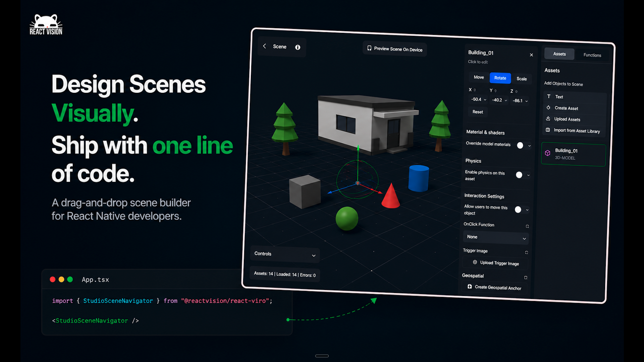644x362 pixels.
Task: Click the Building_01 title to edit
Action: [481, 53]
